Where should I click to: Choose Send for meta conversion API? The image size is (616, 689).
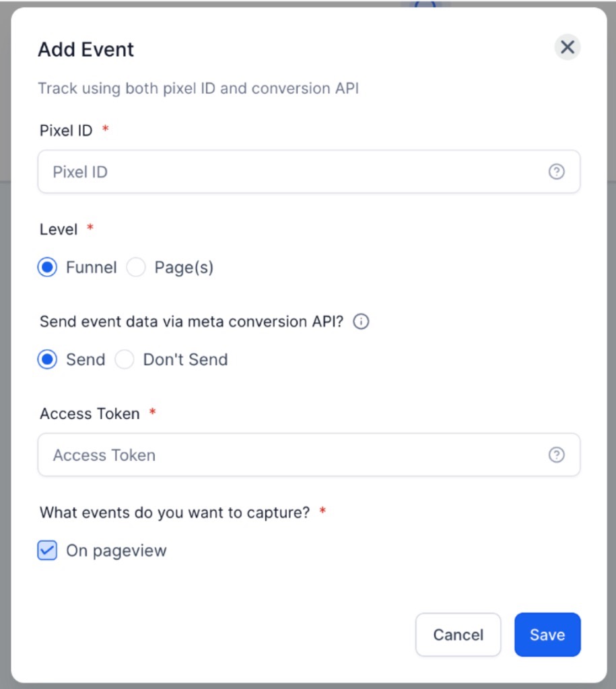47,360
